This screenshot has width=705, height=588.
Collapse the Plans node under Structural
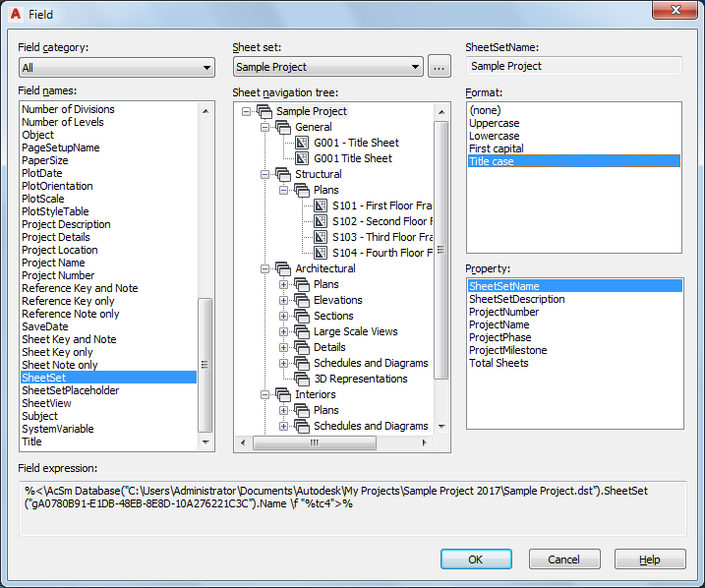[283, 190]
